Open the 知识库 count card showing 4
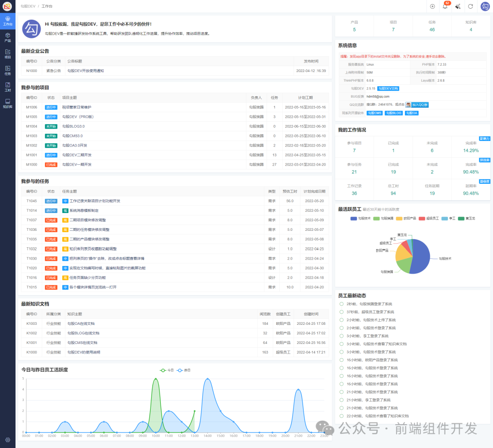Image resolution: width=493 pixels, height=448 pixels. [x=471, y=26]
